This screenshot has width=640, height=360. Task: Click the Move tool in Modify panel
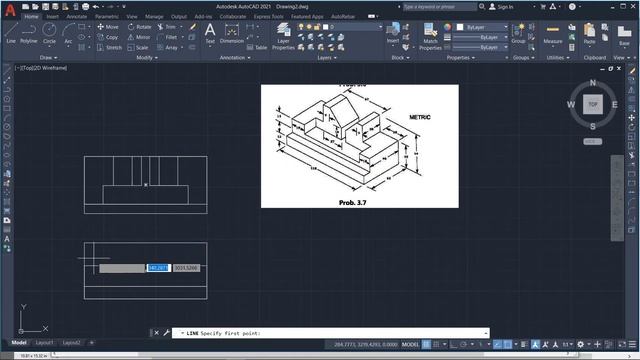tap(108, 27)
